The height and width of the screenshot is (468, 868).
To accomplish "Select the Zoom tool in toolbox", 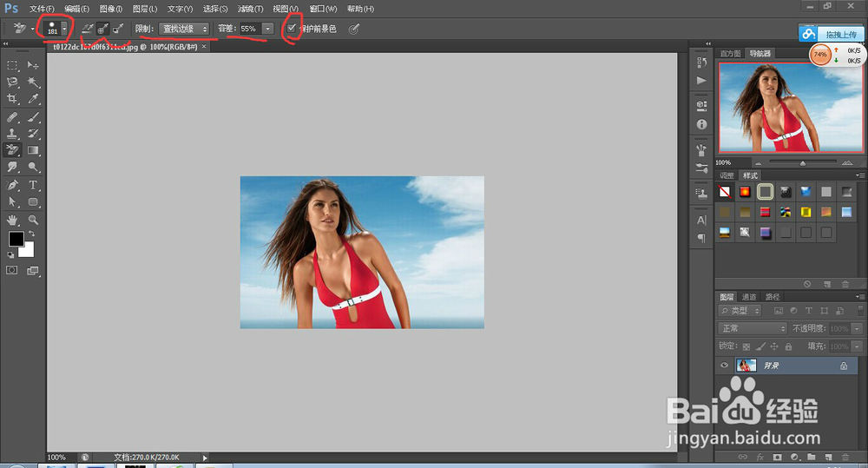I will point(33,220).
